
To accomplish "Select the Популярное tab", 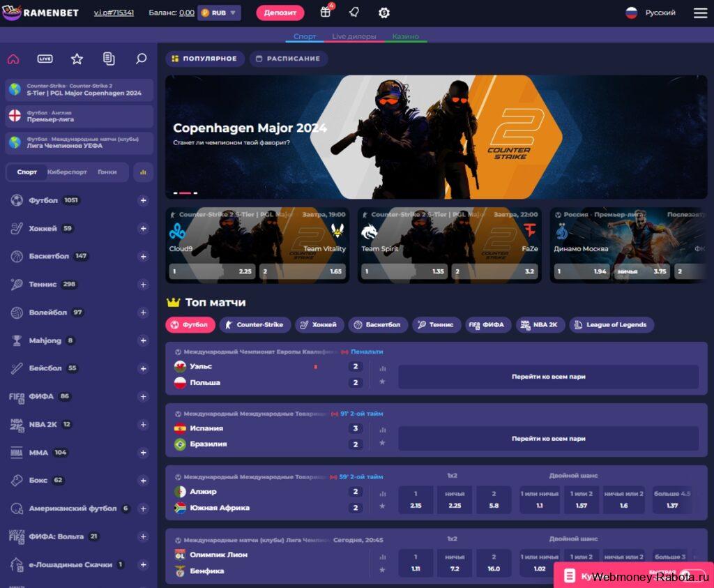I will [x=204, y=59].
